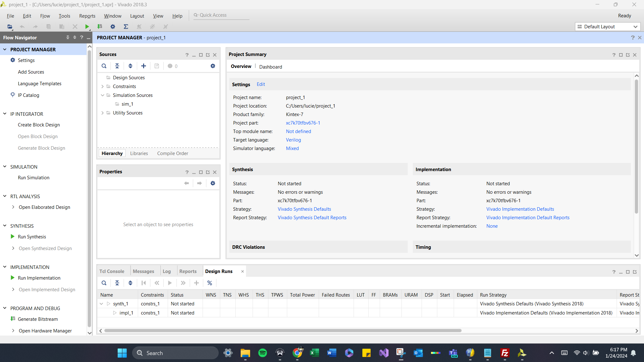This screenshot has height=362, width=644.
Task: Click the Sigma report toolbar icon
Action: (126, 27)
